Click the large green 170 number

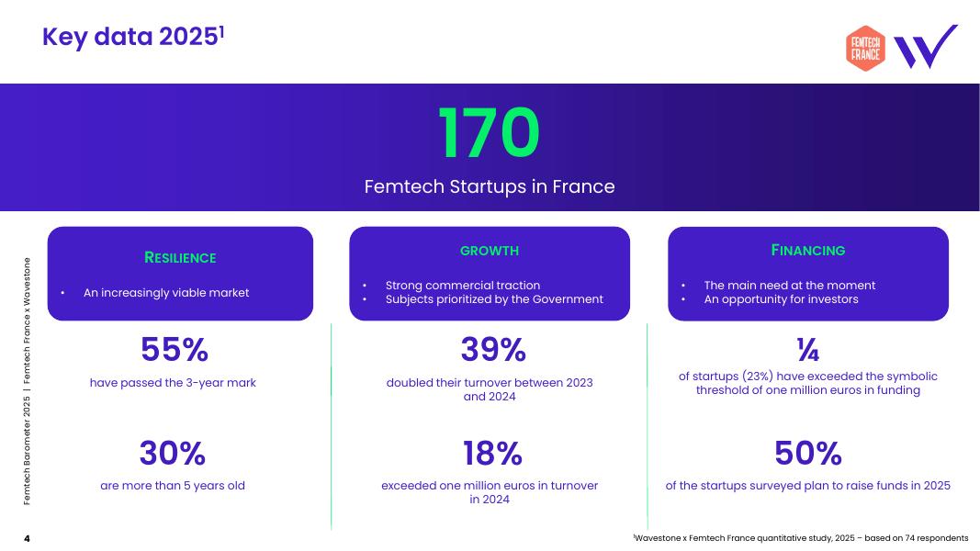tap(489, 134)
